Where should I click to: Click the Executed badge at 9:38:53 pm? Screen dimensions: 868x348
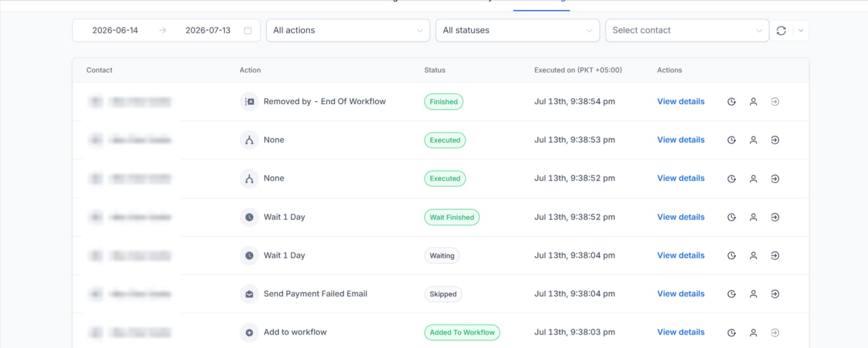445,140
